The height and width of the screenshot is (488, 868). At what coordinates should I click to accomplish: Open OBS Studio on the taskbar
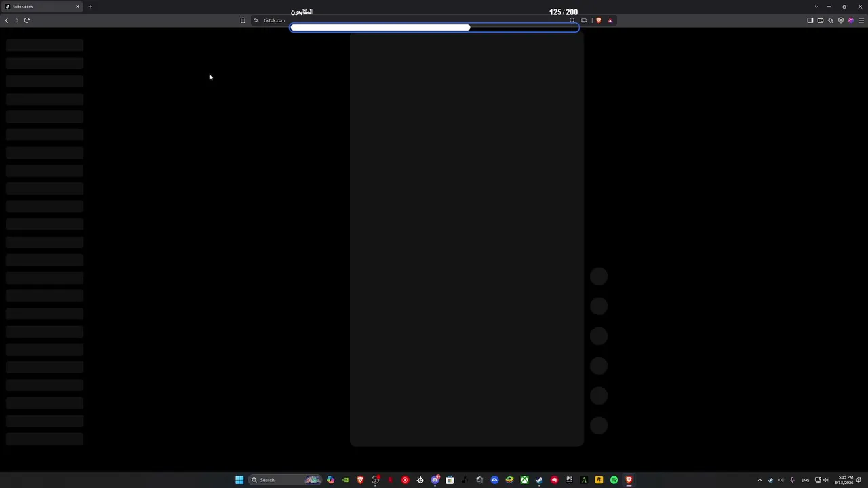(x=375, y=480)
